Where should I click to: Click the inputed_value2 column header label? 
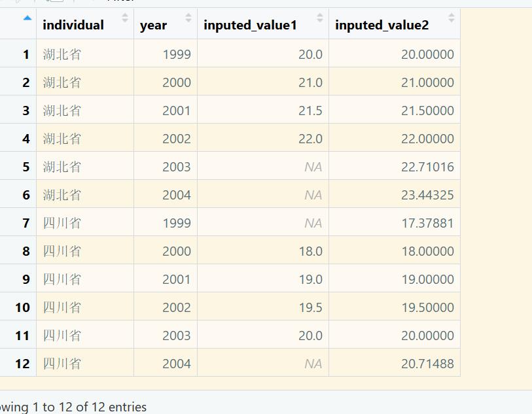[381, 25]
